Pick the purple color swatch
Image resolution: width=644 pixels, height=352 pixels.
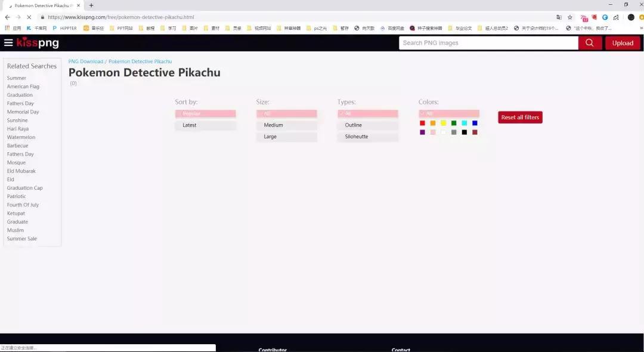[x=422, y=132]
